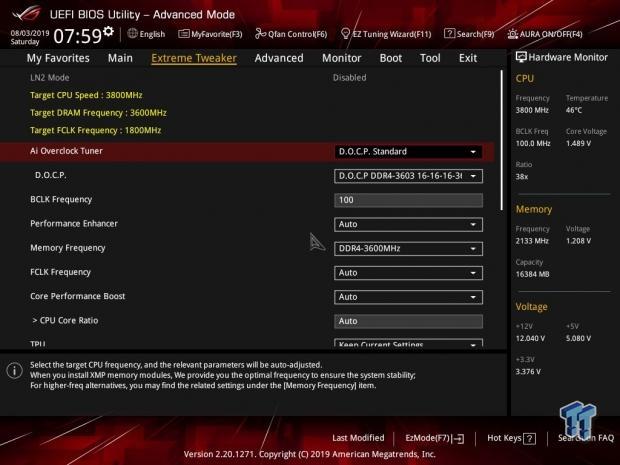The height and width of the screenshot is (465, 620).
Task: Click AURA ON/OFF(F4) button
Action: [551, 34]
